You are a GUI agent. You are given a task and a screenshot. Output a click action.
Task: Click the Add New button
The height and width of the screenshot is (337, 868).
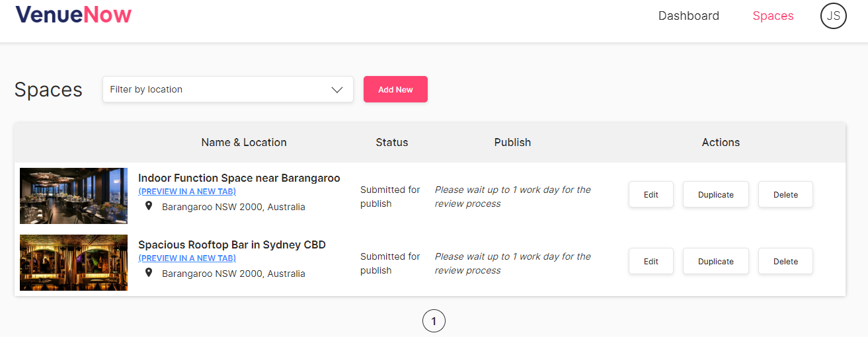pyautogui.click(x=395, y=89)
